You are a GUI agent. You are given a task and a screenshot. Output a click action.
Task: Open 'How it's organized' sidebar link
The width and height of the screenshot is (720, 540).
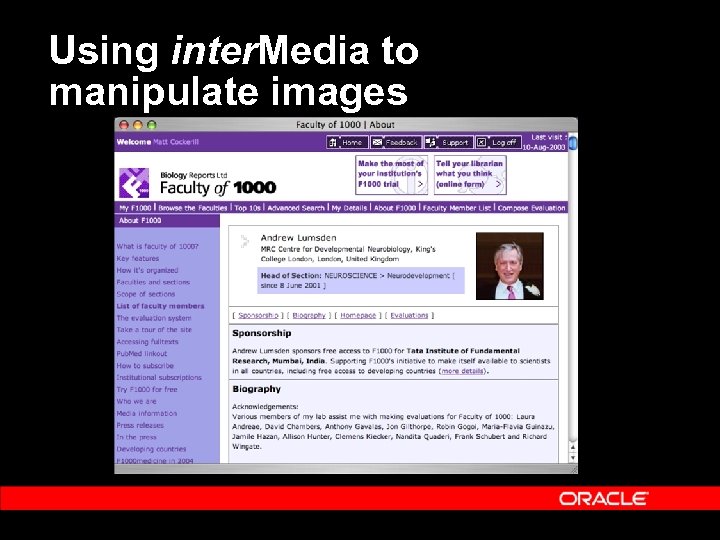coord(147,270)
